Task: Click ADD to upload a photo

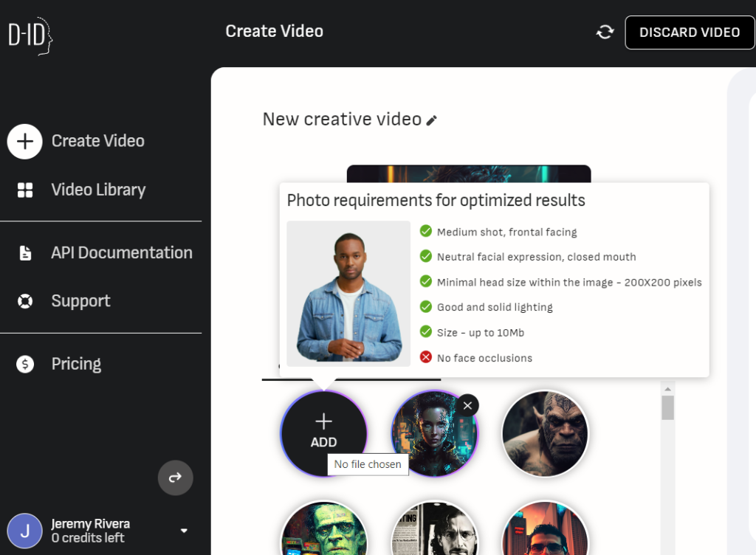Action: tap(323, 432)
